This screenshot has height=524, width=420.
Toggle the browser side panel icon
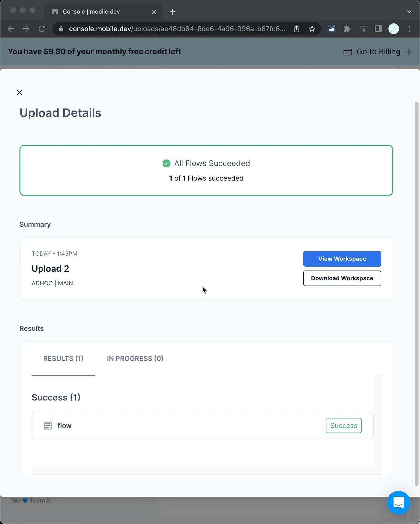[378, 29]
